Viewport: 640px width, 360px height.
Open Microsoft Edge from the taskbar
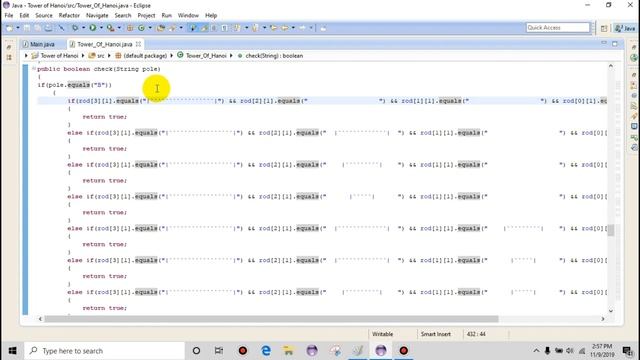coord(266,351)
